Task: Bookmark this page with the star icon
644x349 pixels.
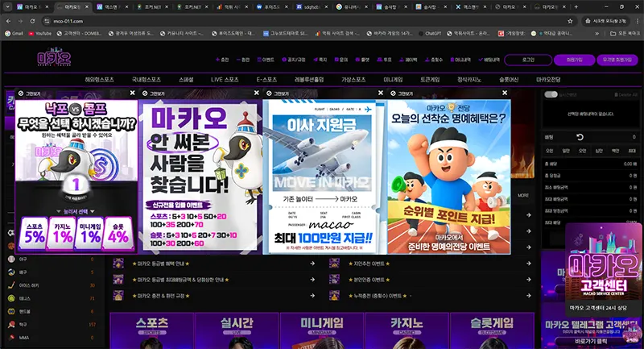Action: tap(570, 21)
